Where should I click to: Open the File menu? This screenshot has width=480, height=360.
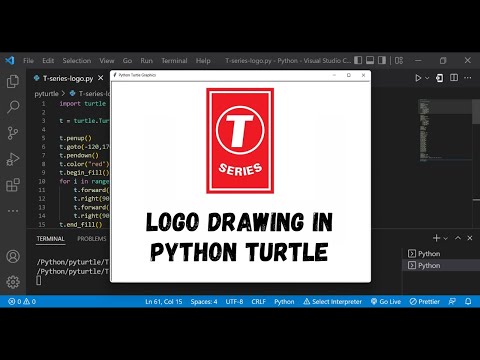[28, 61]
